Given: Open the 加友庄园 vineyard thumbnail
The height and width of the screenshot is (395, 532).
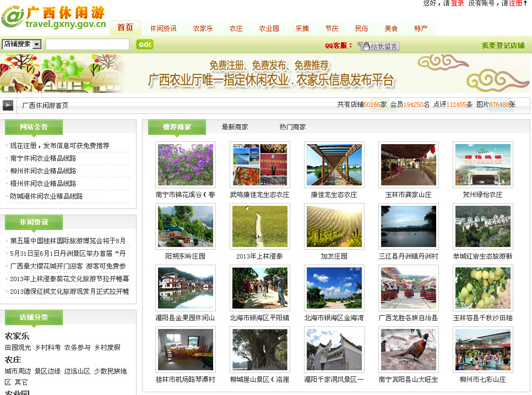Looking at the screenshot, I should [334, 227].
